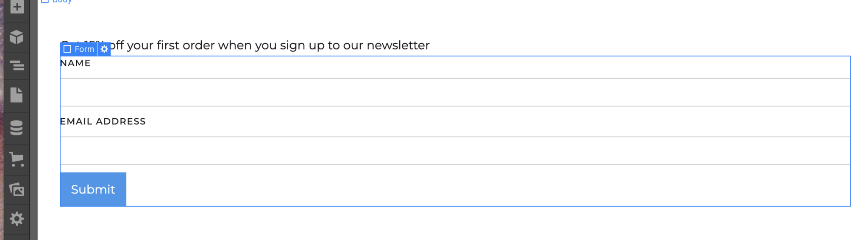
Task: Open the Pages panel
Action: pyautogui.click(x=17, y=95)
